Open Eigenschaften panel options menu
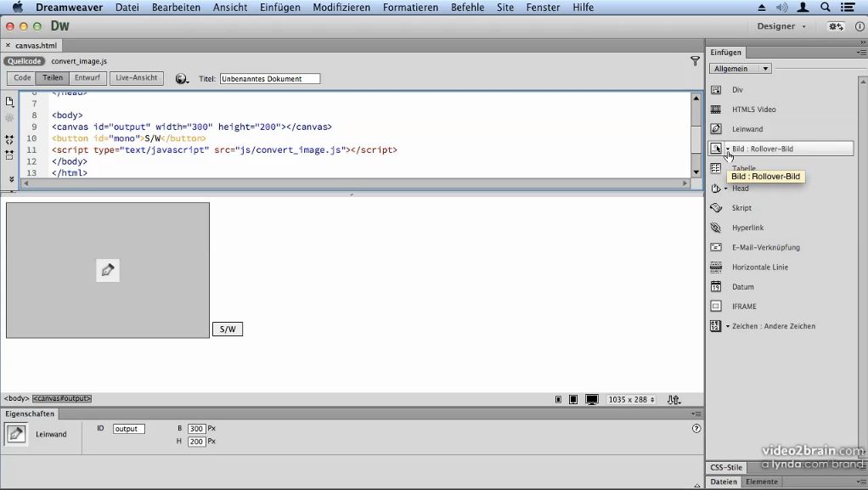The height and width of the screenshot is (490, 868). tap(696, 414)
